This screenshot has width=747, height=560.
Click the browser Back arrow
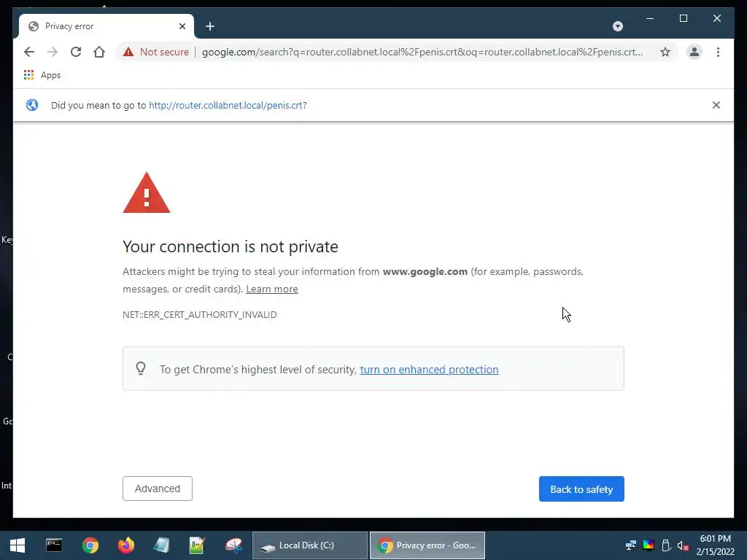click(x=29, y=52)
